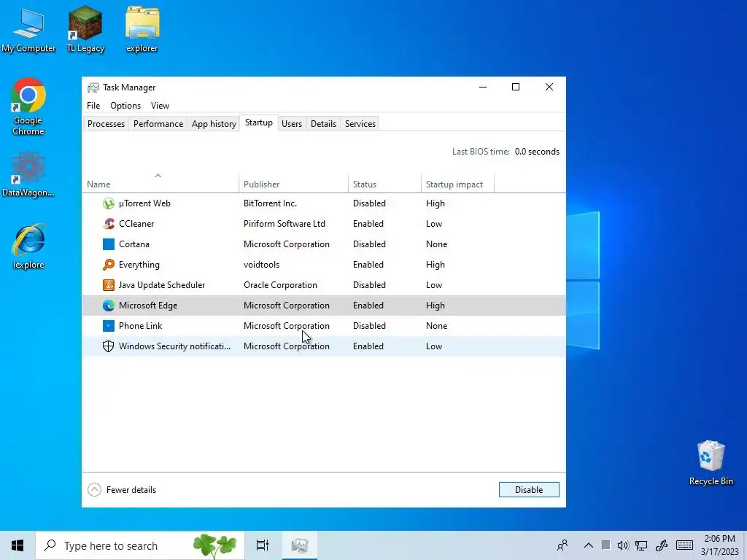
Task: Open the People tray icon
Action: [562, 545]
